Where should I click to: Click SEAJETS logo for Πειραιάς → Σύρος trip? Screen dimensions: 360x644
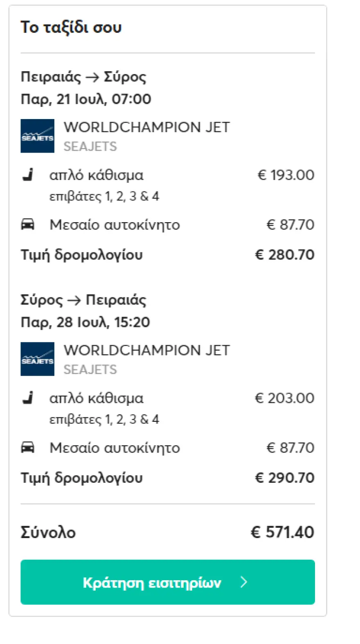(x=37, y=136)
